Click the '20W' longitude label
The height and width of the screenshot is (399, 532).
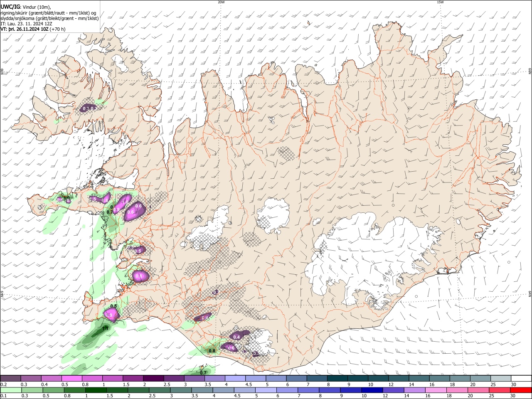click(x=221, y=2)
